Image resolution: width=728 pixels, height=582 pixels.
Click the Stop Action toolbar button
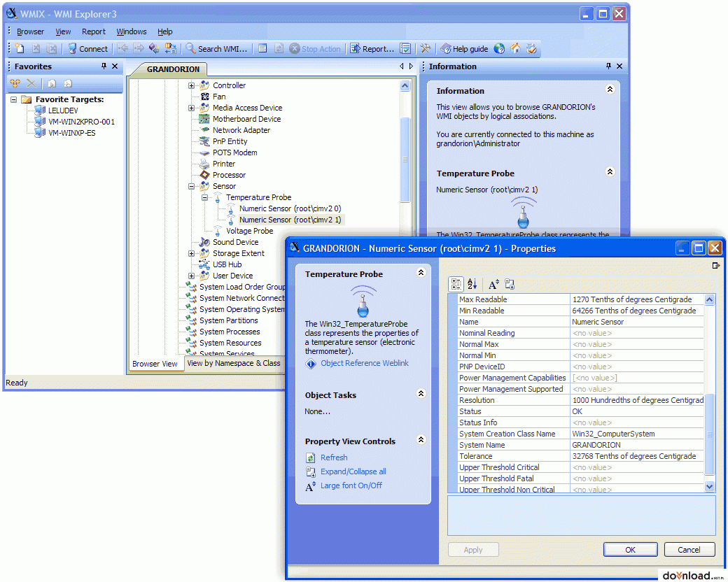tap(315, 49)
